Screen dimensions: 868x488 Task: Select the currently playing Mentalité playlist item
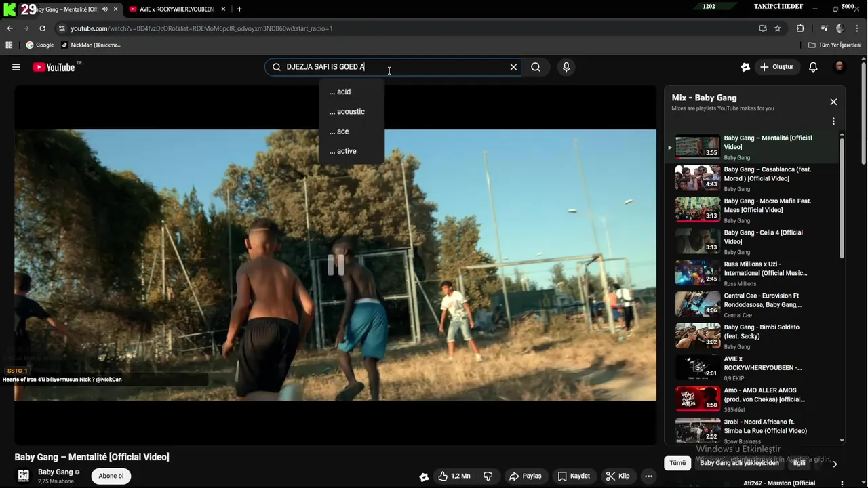coord(751,147)
